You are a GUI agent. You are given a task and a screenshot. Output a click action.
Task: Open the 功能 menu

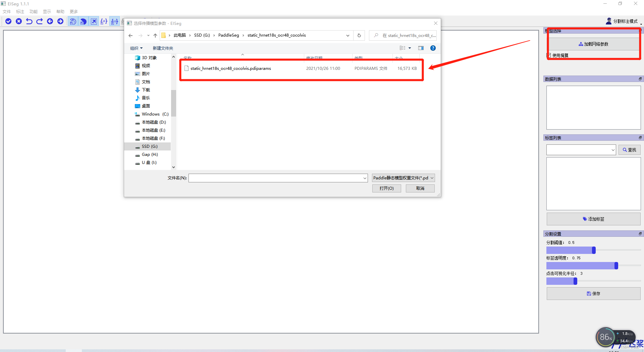tap(34, 12)
